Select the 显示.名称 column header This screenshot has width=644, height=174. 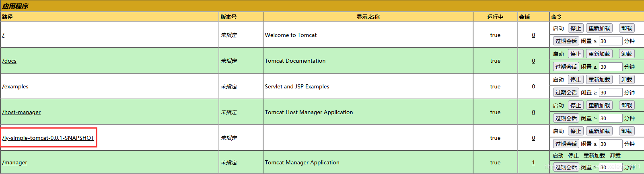click(368, 17)
